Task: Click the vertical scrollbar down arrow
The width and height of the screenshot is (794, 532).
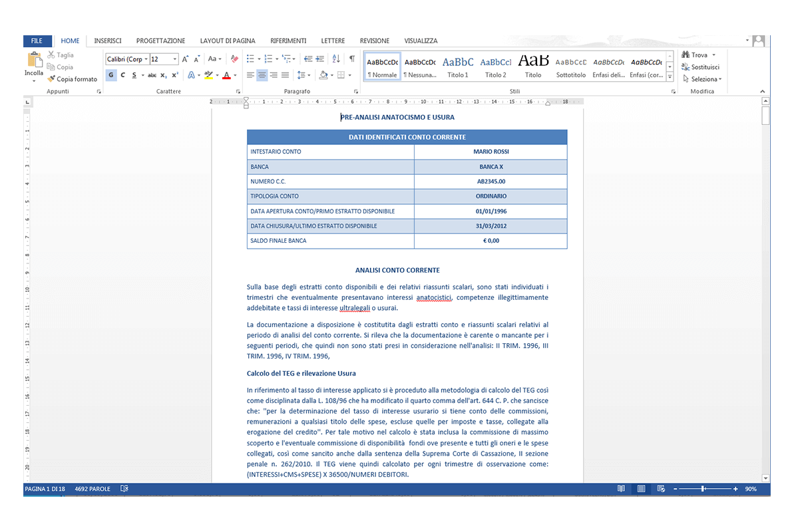Action: point(765,478)
